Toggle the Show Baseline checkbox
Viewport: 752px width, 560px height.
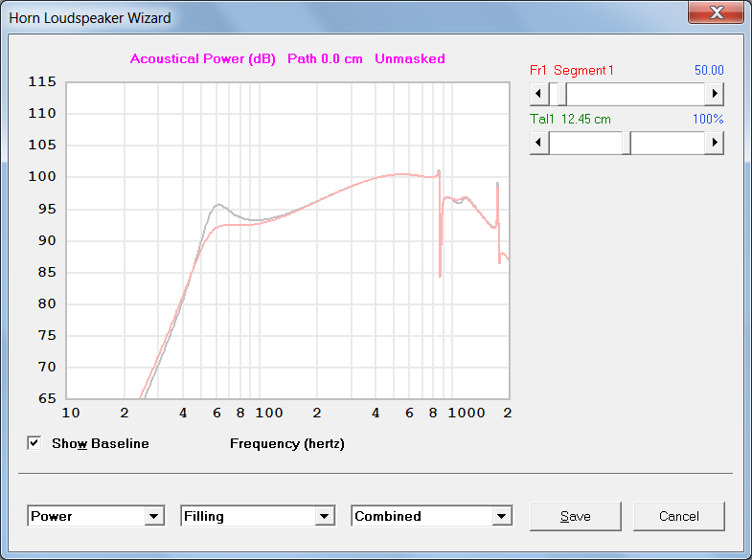tap(34, 443)
